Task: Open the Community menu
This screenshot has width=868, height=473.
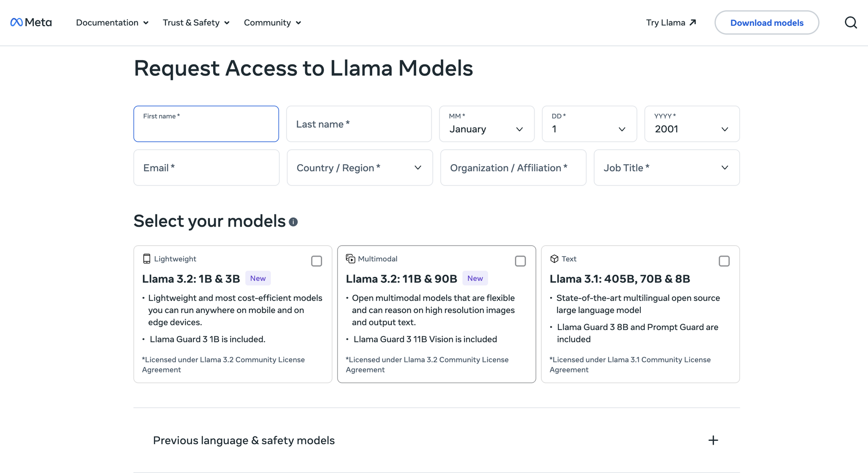Action: click(273, 22)
